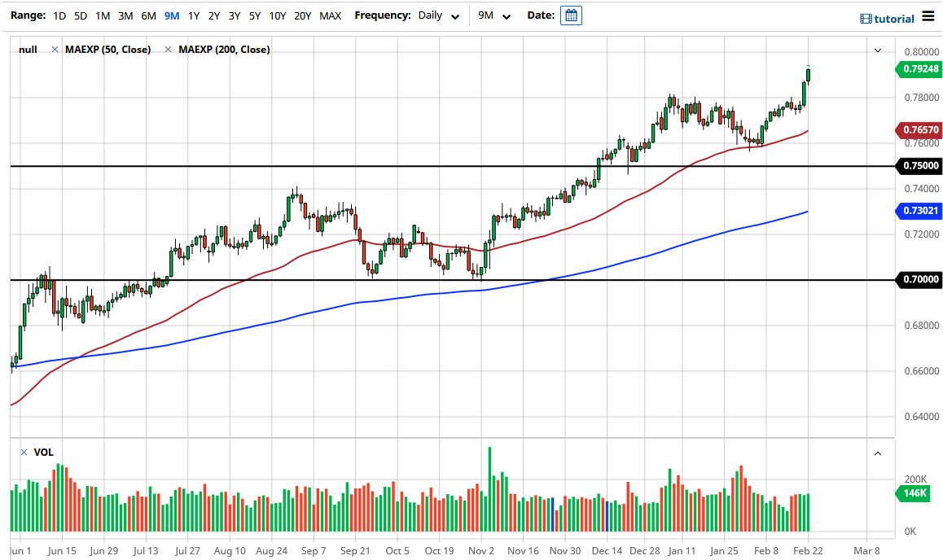Click the 146K volume label
The image size is (943, 560).
[x=914, y=493]
